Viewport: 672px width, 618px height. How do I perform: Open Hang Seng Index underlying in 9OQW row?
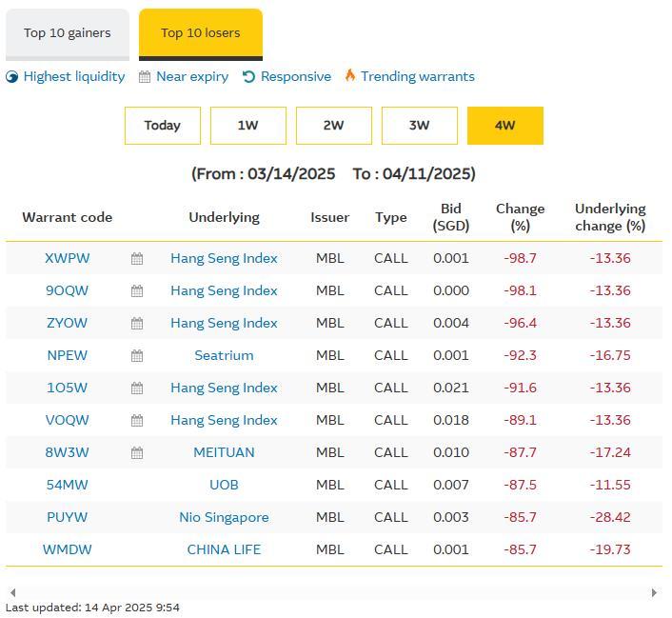224,290
